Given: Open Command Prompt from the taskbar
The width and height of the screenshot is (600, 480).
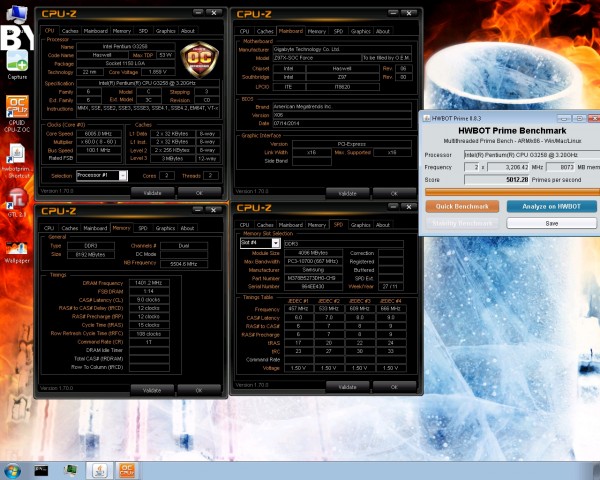Looking at the screenshot, I should [41, 470].
